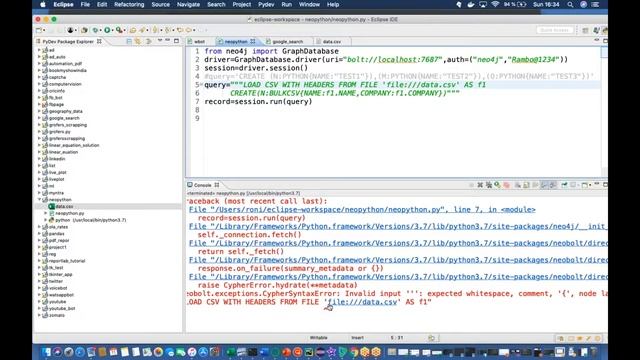Expand the google_search project in tree
640x360 pixels.
[x=39, y=118]
